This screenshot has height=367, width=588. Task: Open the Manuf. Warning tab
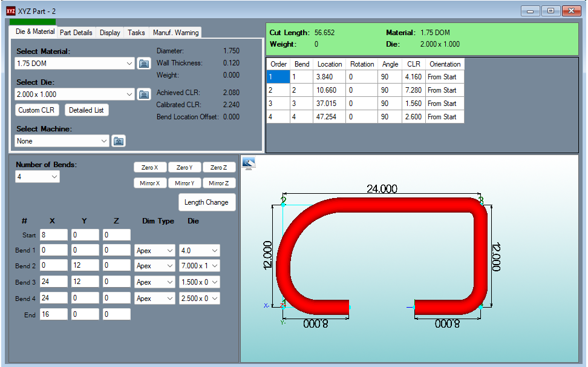tap(175, 33)
